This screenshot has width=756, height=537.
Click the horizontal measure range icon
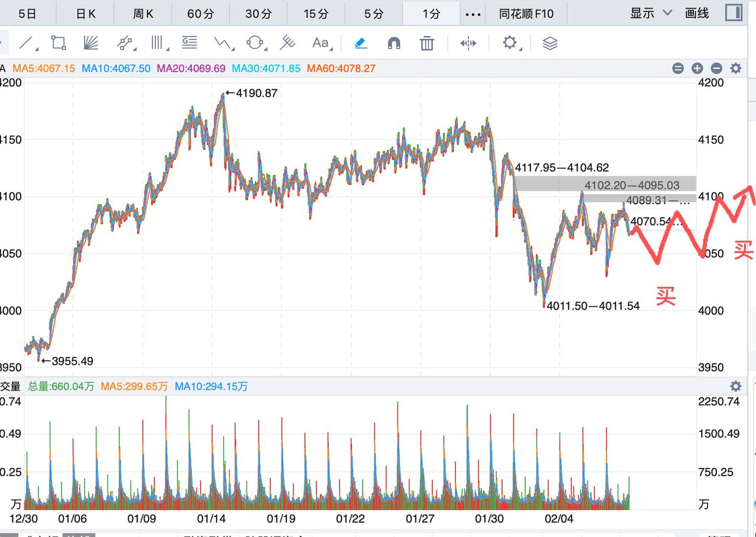(468, 42)
